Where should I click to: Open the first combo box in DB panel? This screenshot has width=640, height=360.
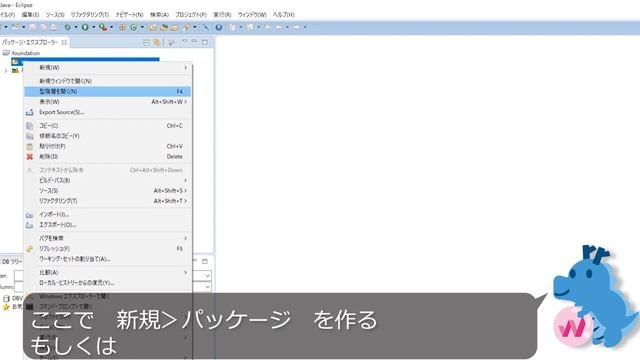pos(207,276)
